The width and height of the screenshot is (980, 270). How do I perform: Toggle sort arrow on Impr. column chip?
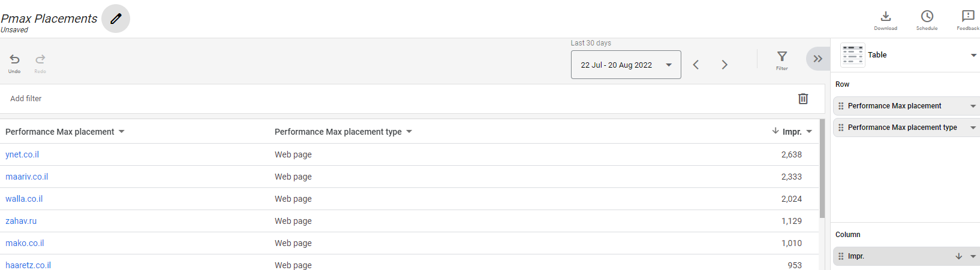958,256
